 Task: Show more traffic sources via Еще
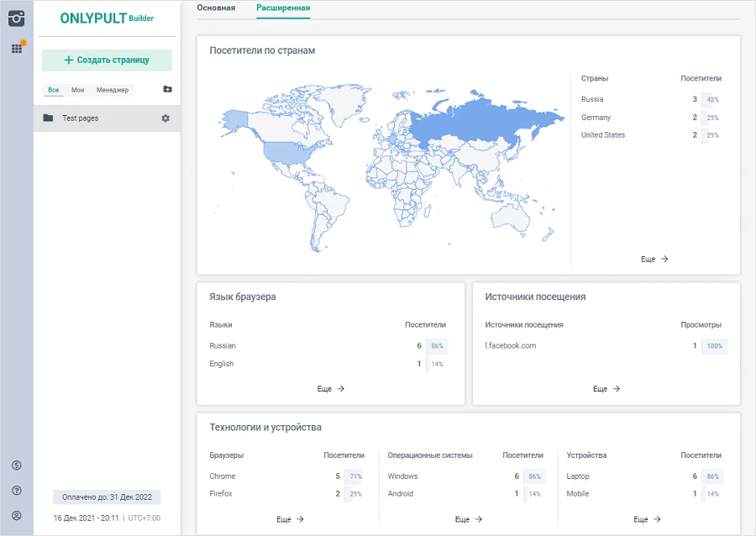(606, 389)
